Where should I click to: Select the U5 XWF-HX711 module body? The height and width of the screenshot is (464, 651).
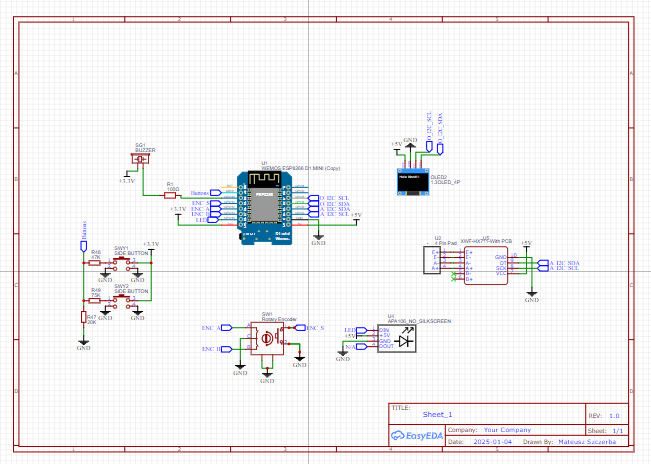click(486, 266)
